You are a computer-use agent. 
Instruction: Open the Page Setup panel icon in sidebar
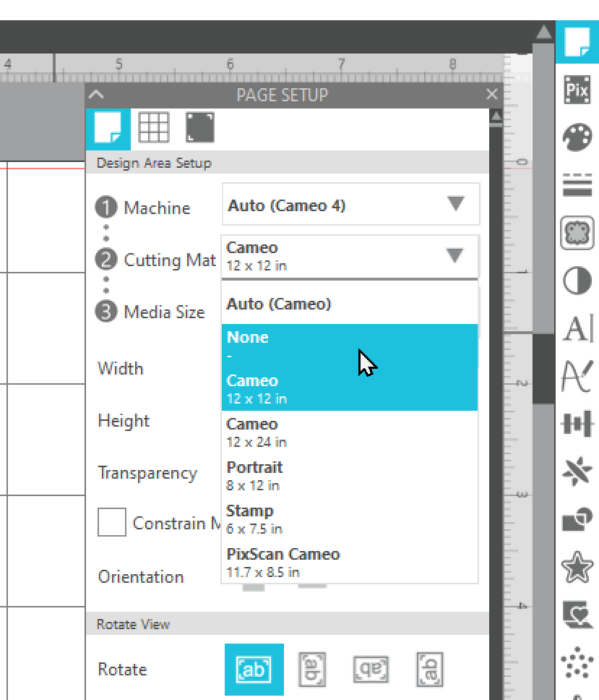coord(577,41)
